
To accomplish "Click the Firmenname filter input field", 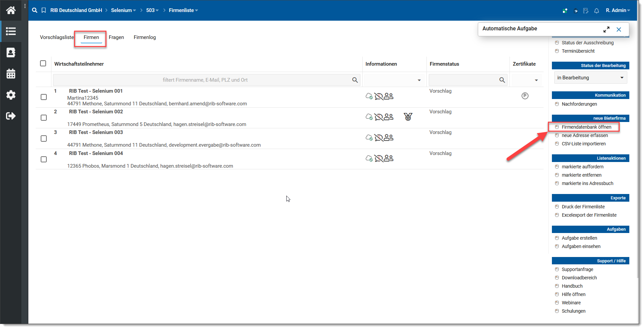I will [205, 80].
